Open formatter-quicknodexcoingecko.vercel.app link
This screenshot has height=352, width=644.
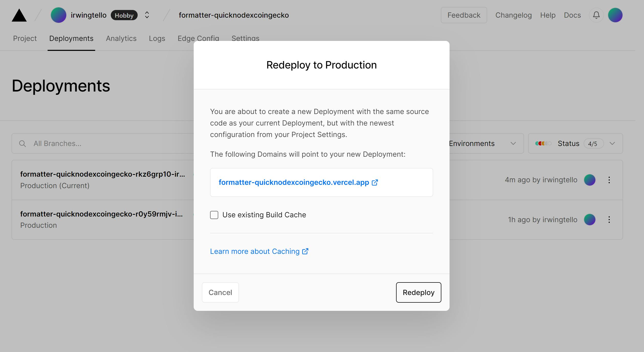pos(299,182)
